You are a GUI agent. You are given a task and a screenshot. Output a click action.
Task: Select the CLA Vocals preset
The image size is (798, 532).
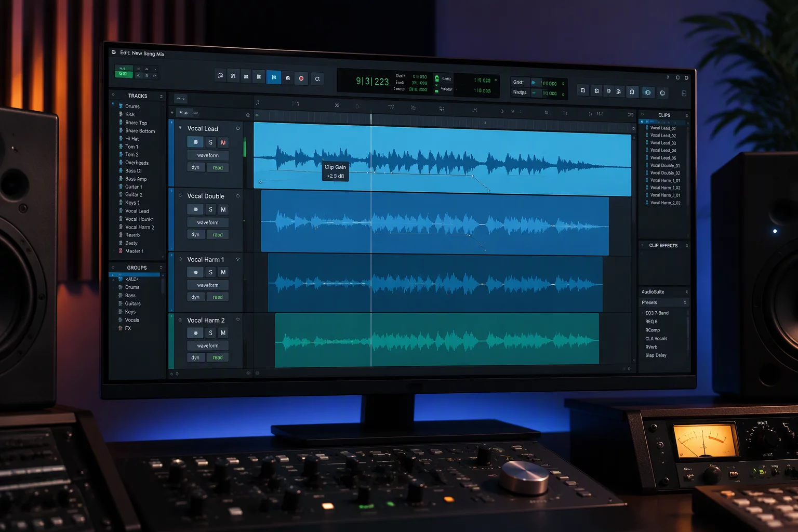pos(656,339)
